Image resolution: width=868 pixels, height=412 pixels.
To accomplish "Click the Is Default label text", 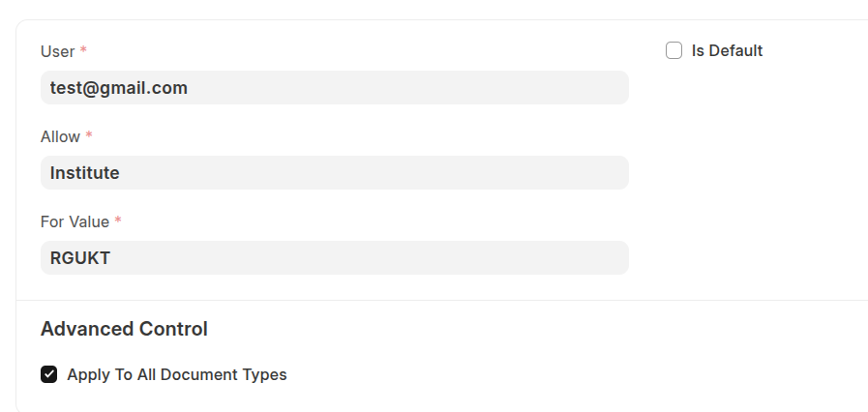I will pos(727,51).
